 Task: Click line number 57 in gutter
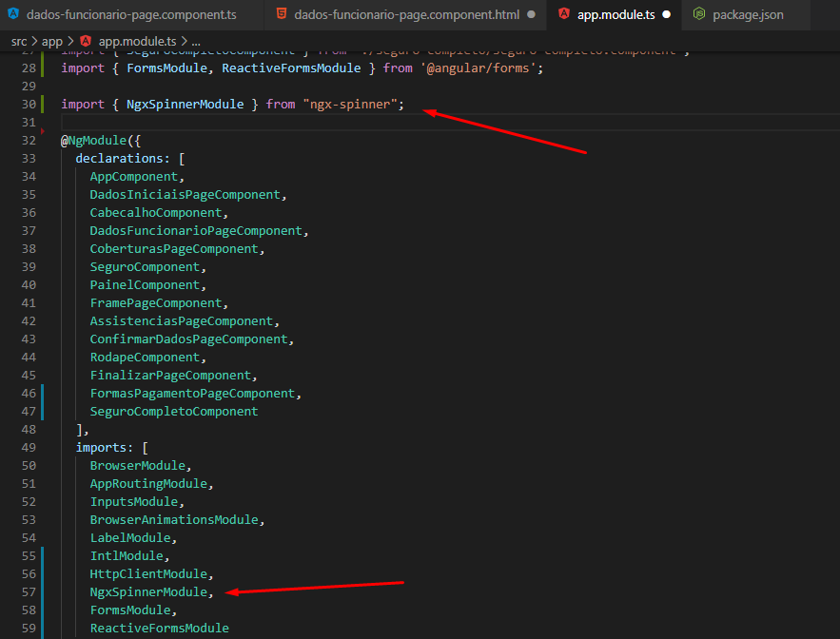click(29, 591)
